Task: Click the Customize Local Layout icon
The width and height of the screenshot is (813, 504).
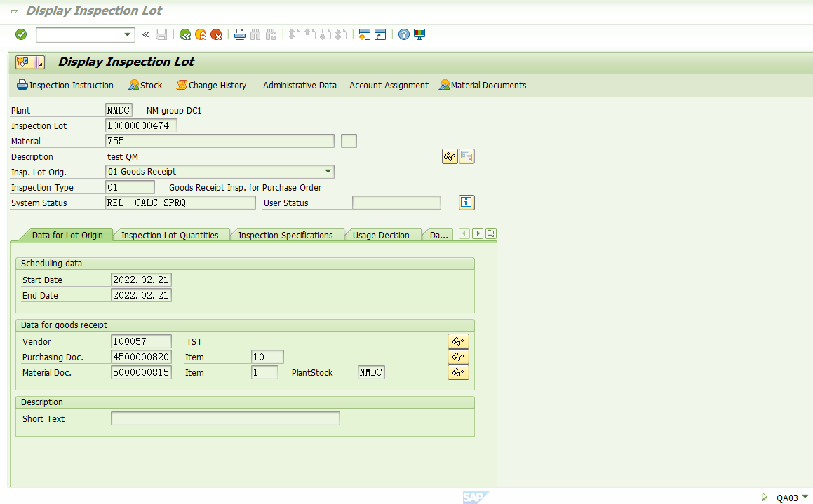Action: tap(419, 34)
